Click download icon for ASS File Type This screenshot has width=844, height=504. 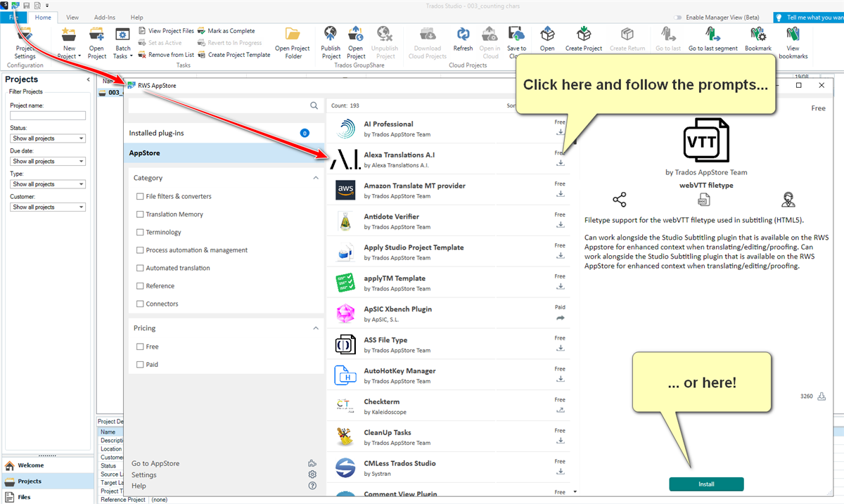pos(561,349)
